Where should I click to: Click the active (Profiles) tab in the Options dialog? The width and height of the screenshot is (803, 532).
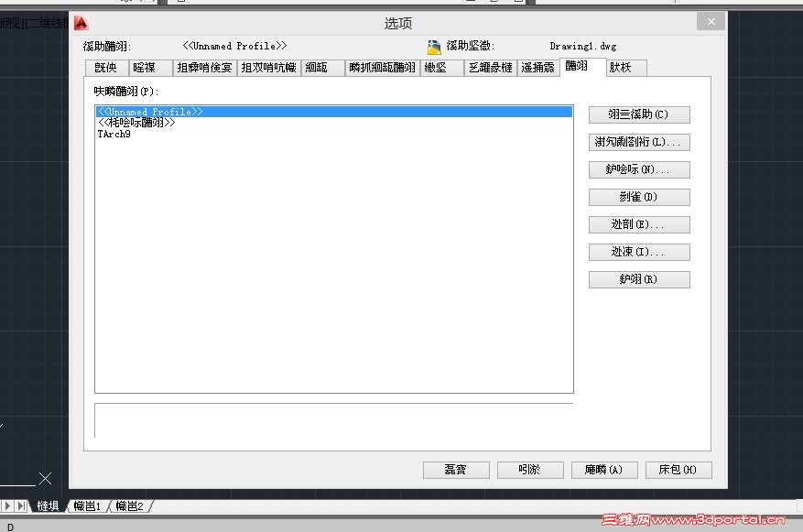pos(582,67)
